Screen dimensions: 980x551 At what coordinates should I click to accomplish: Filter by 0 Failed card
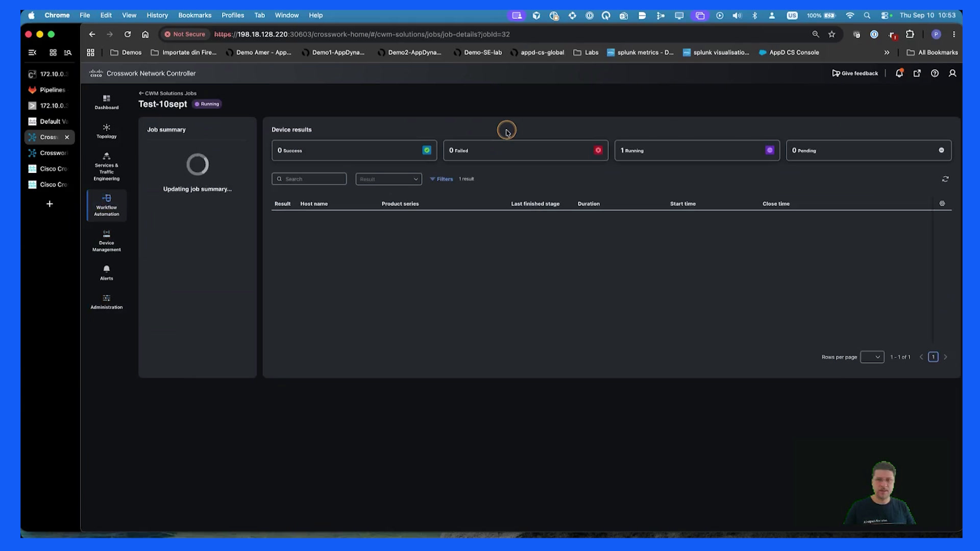(526, 151)
